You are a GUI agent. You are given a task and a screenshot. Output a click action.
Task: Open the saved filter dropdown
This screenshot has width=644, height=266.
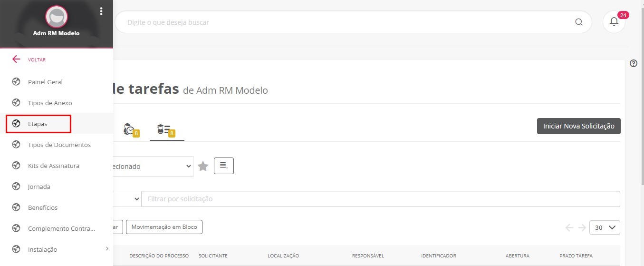[153, 166]
